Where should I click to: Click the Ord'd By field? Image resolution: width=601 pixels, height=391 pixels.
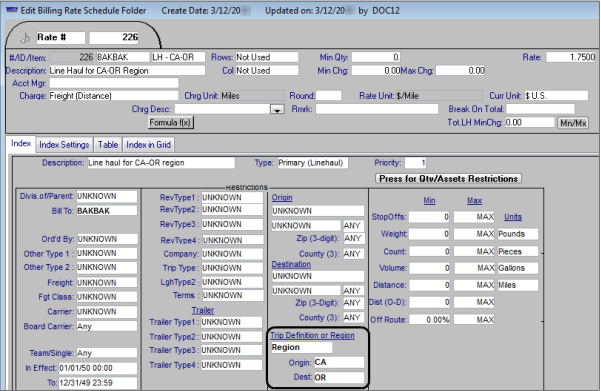coord(107,239)
